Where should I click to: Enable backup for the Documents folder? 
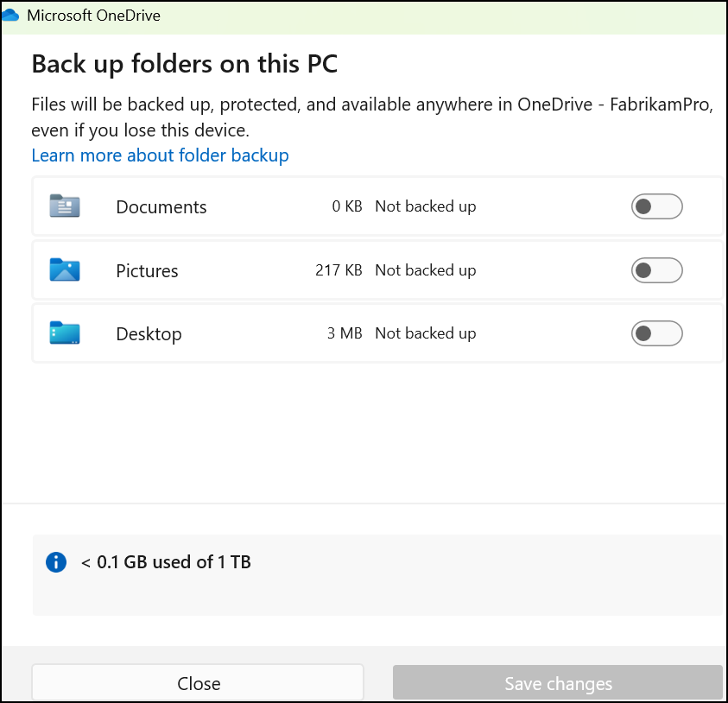pyautogui.click(x=657, y=206)
